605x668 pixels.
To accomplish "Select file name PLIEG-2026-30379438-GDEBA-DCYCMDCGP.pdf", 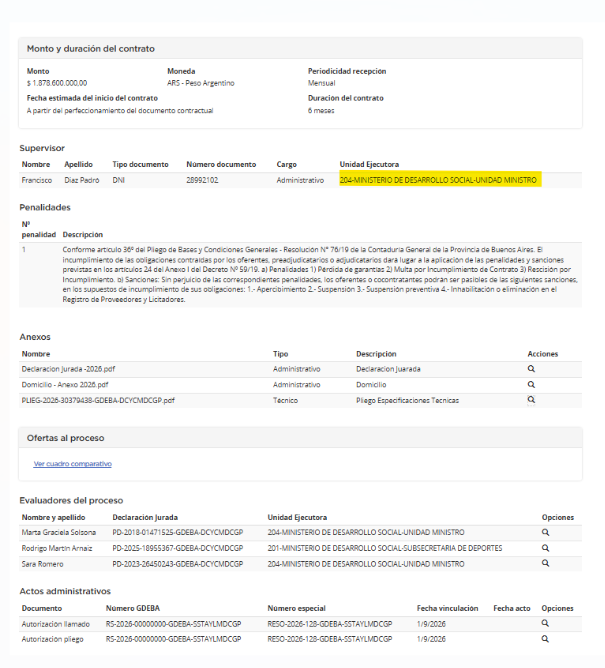I will pyautogui.click(x=98, y=400).
